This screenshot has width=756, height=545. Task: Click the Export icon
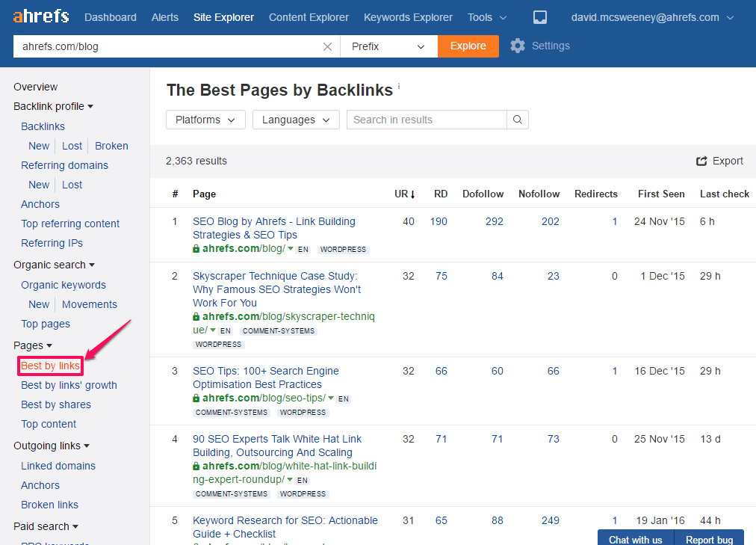[x=701, y=161]
